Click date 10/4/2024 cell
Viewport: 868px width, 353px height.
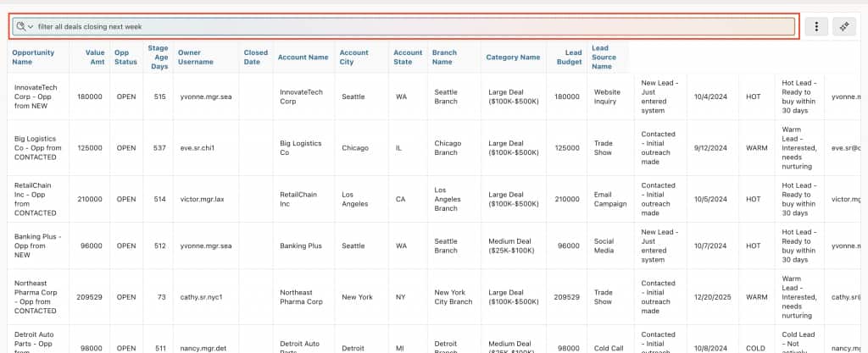tap(713, 97)
